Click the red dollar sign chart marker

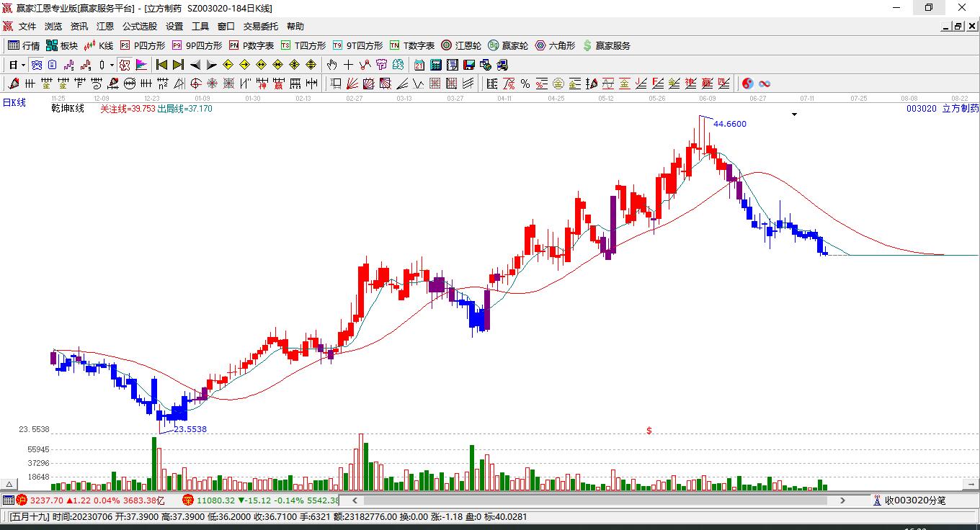tap(649, 431)
